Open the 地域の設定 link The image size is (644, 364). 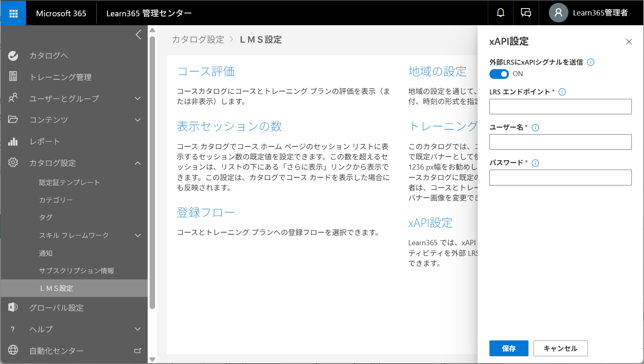[x=438, y=72]
